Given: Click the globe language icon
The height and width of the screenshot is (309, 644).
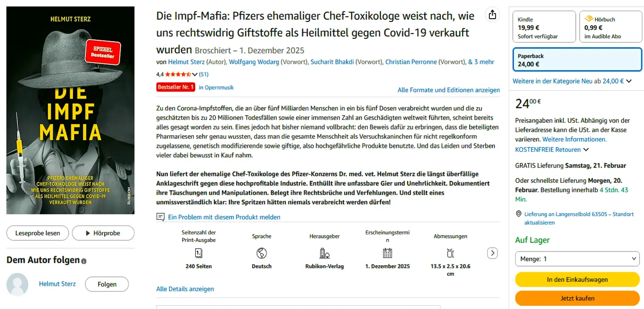Looking at the screenshot, I should coord(262,253).
